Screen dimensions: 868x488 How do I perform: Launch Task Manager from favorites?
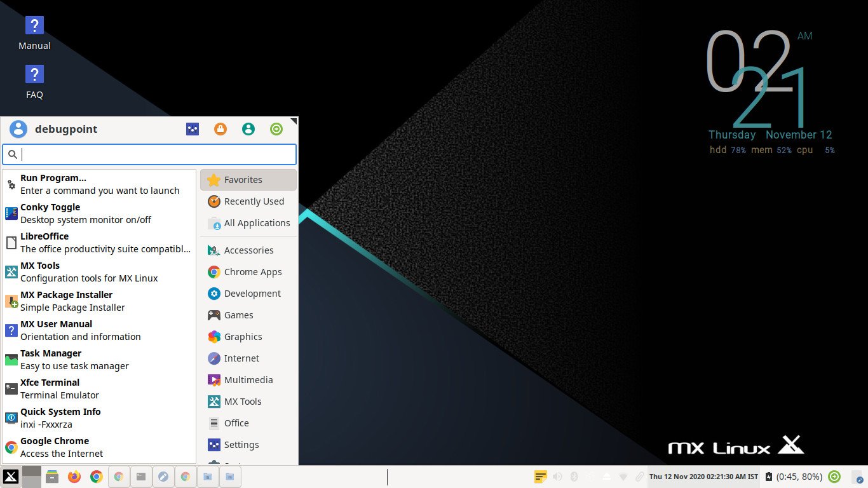(99, 360)
